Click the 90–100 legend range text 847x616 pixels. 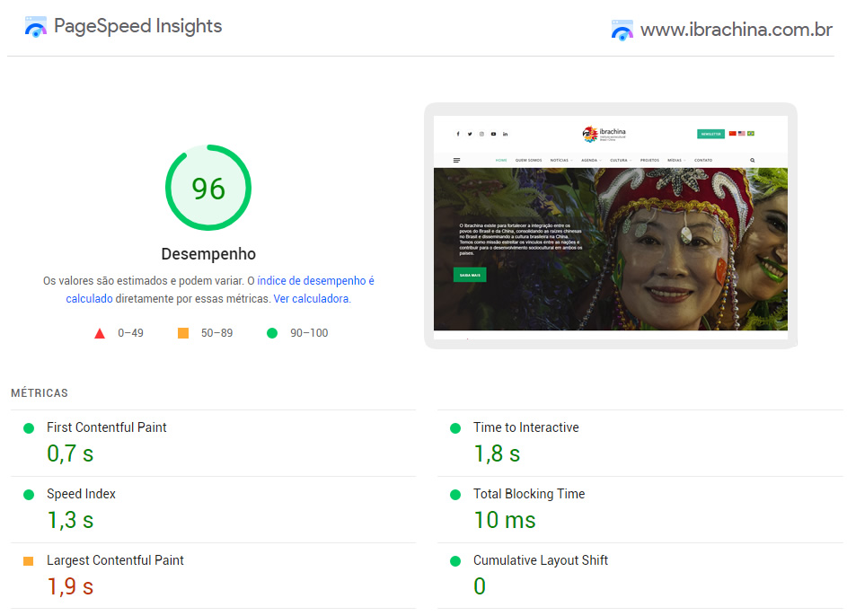click(309, 333)
